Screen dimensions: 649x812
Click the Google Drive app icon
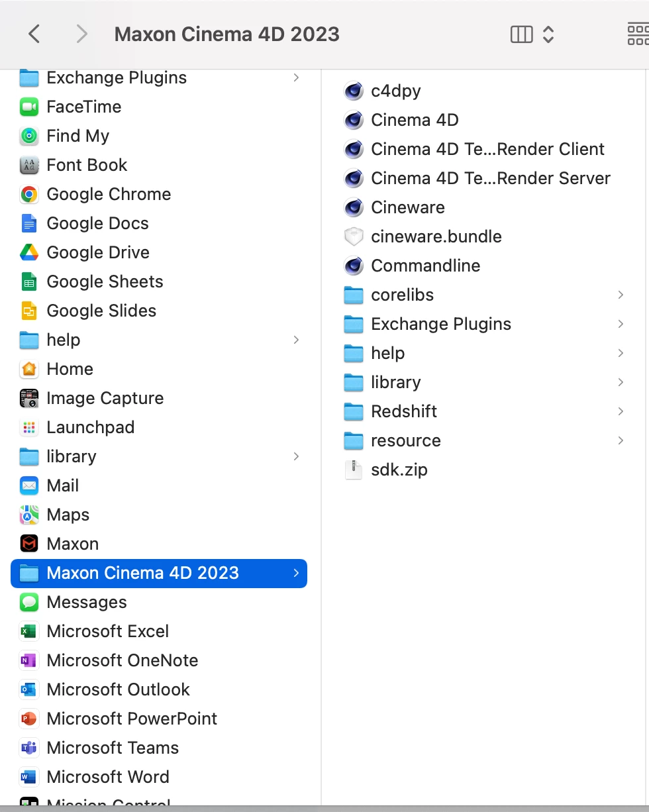click(x=29, y=252)
